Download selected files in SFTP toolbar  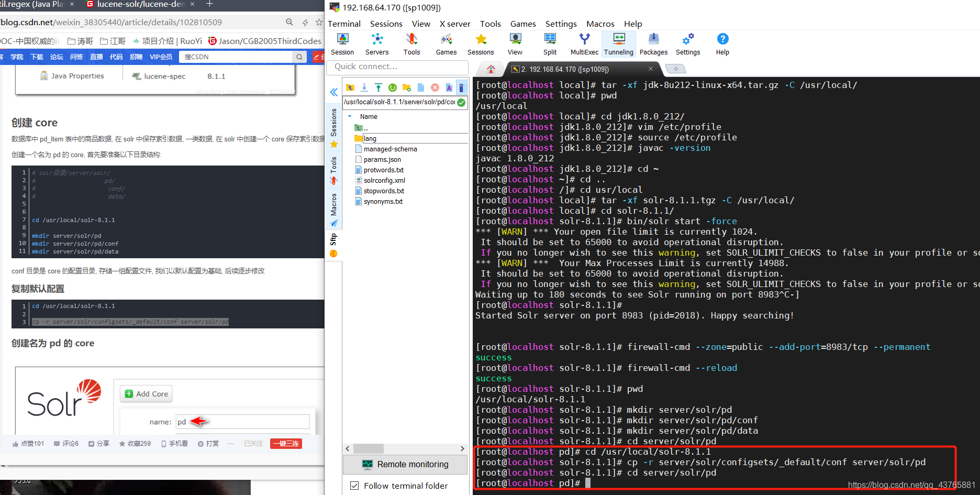tap(364, 87)
